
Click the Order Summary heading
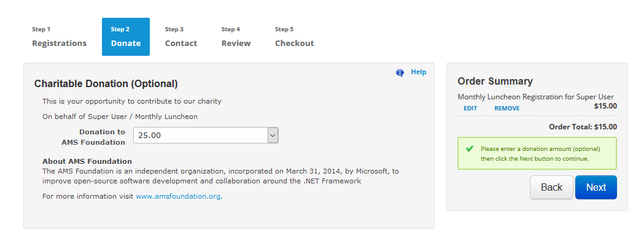[x=495, y=81]
